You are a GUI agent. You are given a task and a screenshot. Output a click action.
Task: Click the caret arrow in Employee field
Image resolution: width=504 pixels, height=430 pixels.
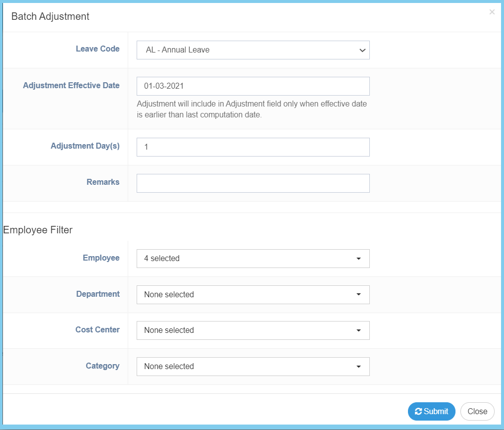pos(358,259)
